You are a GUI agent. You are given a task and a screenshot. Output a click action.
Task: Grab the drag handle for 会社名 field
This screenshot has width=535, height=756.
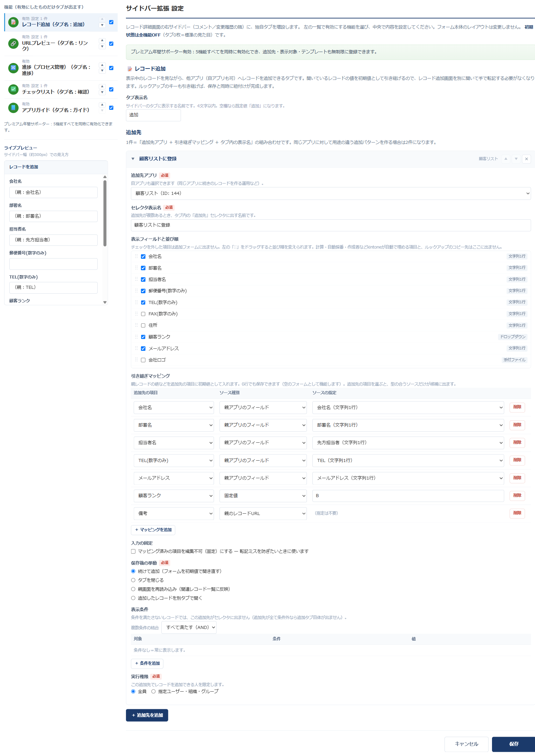[x=136, y=256]
